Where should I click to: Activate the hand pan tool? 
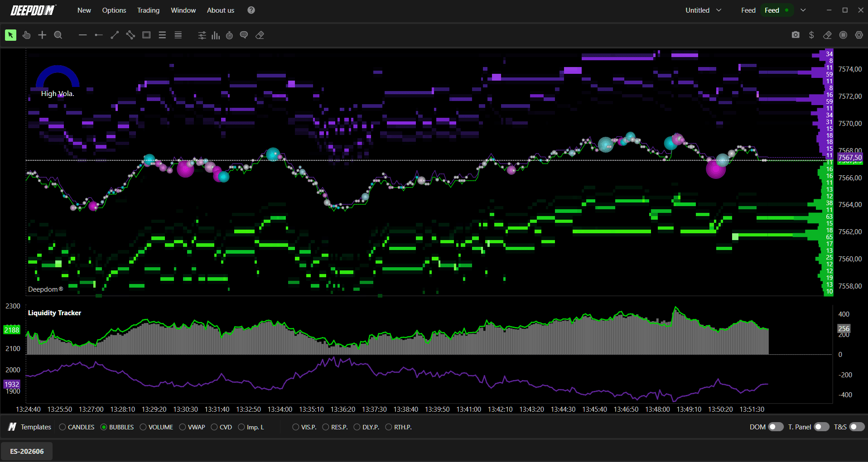coord(26,35)
